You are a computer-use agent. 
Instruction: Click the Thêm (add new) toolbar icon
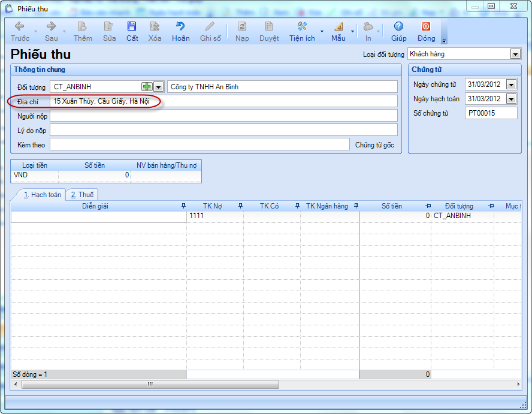[x=83, y=27]
